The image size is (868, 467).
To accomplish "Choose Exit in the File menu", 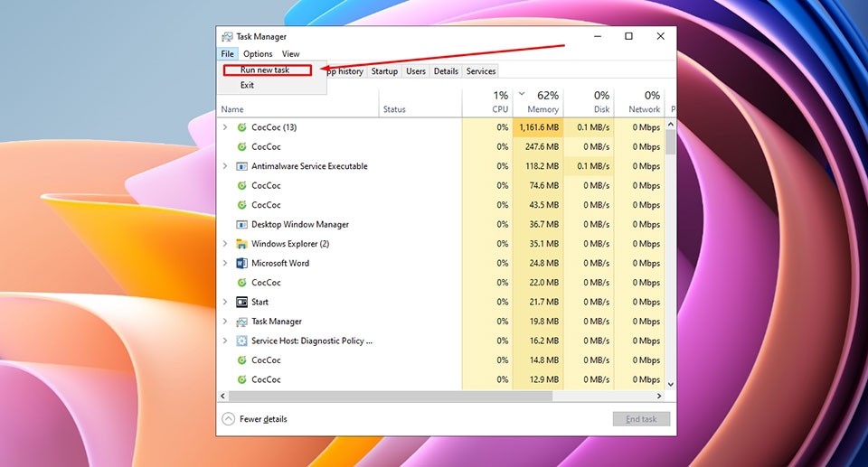I will coord(247,85).
